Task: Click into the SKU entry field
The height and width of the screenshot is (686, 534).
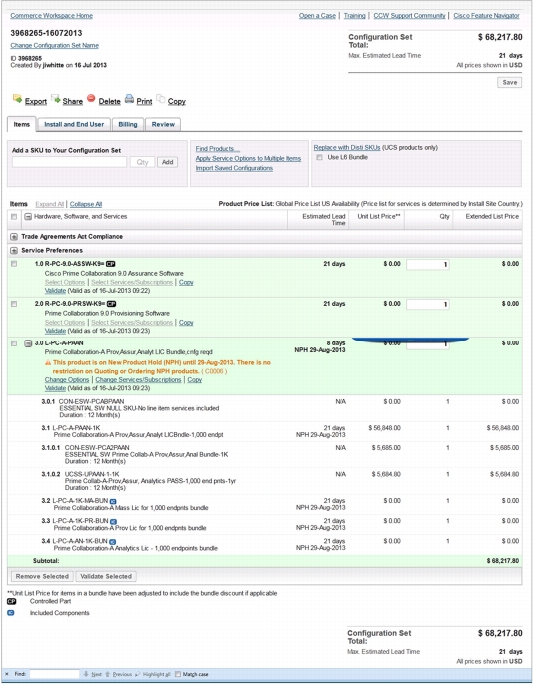Action: (70, 162)
